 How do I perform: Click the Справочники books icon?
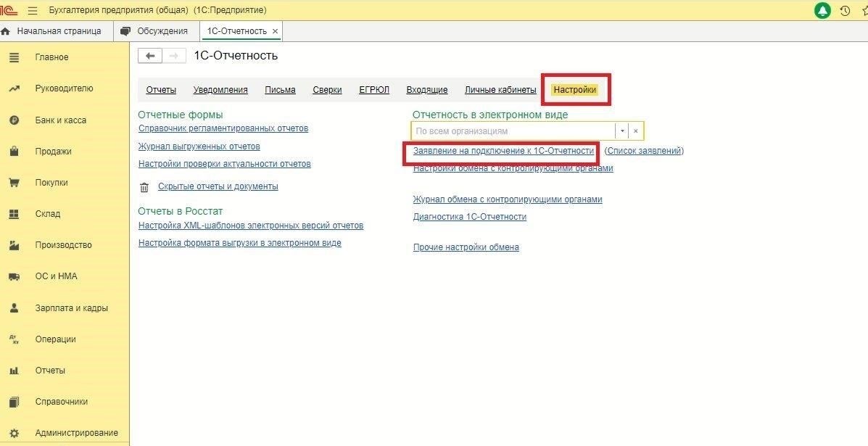point(15,402)
